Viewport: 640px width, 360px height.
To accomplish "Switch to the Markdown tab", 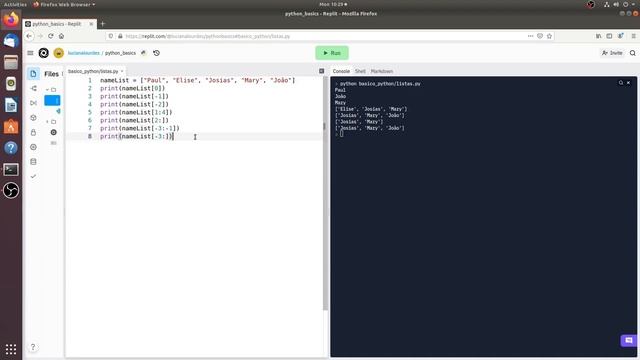I will coord(382,71).
